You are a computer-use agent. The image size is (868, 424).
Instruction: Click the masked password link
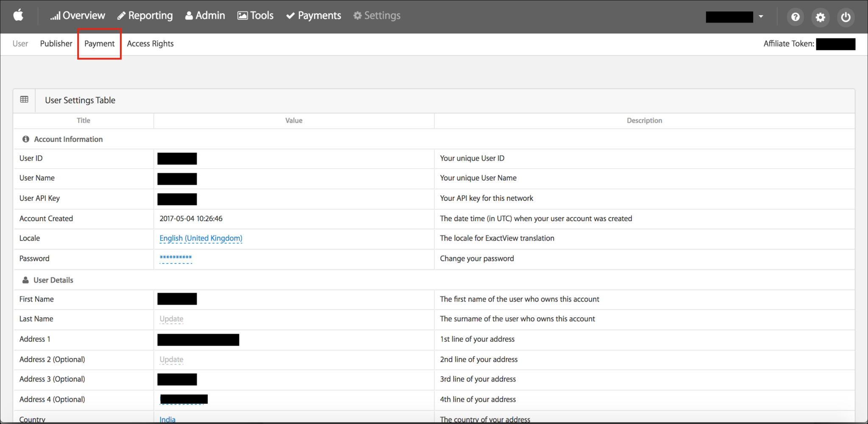pyautogui.click(x=175, y=258)
